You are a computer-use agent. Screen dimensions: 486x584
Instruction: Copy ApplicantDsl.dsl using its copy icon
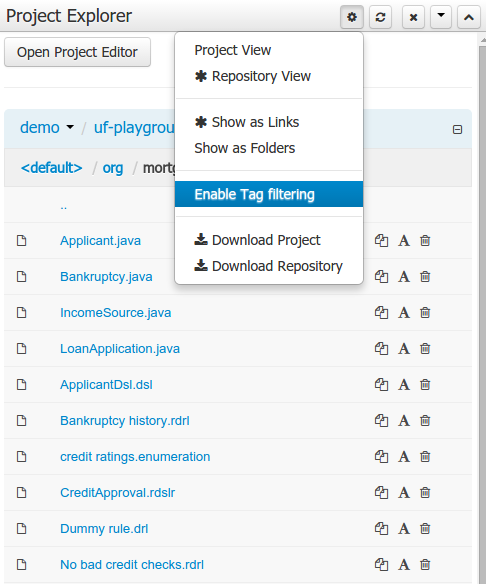381,384
